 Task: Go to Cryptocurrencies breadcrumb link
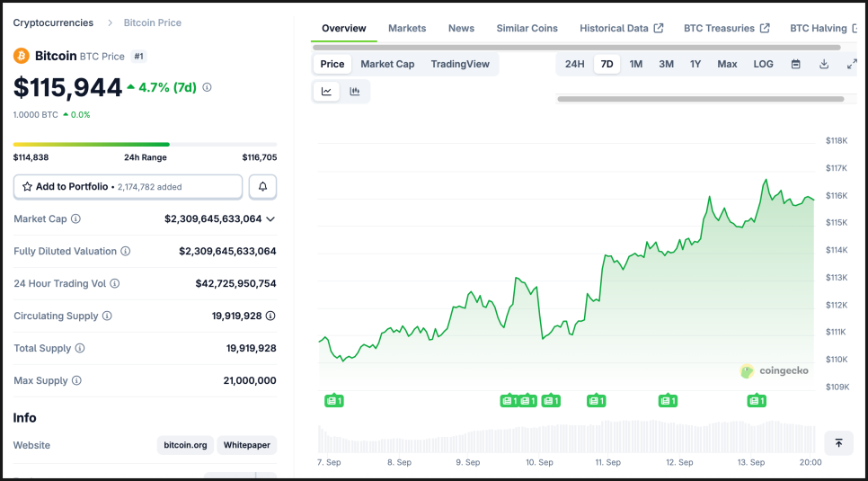tap(53, 22)
